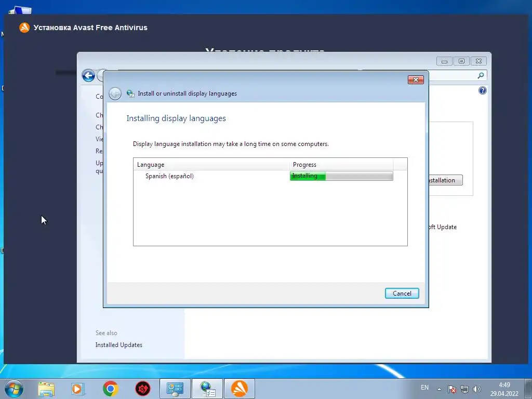532x399 pixels.
Task: Open the red gear app in taskbar
Action: 143,389
